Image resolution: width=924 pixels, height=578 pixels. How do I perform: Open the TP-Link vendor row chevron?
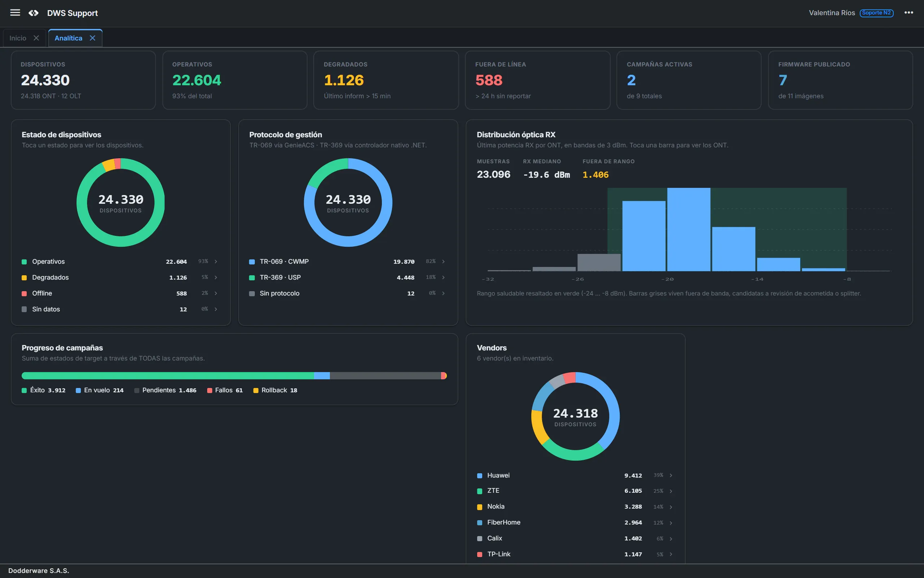671,554
